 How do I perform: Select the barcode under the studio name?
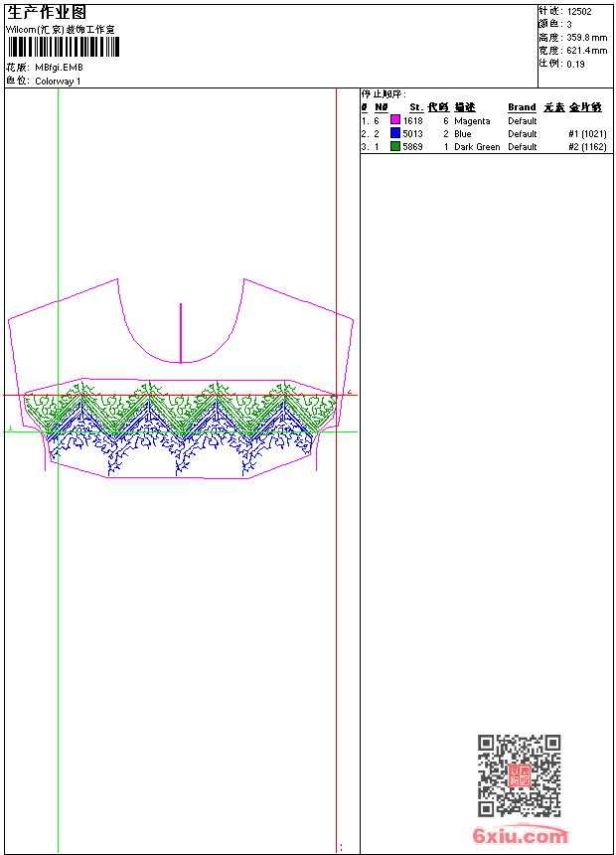point(64,47)
